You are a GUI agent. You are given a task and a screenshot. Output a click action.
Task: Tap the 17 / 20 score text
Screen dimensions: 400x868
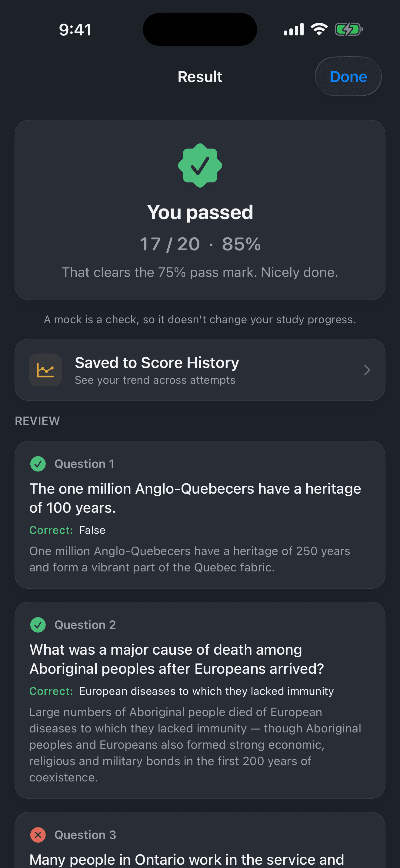(170, 244)
